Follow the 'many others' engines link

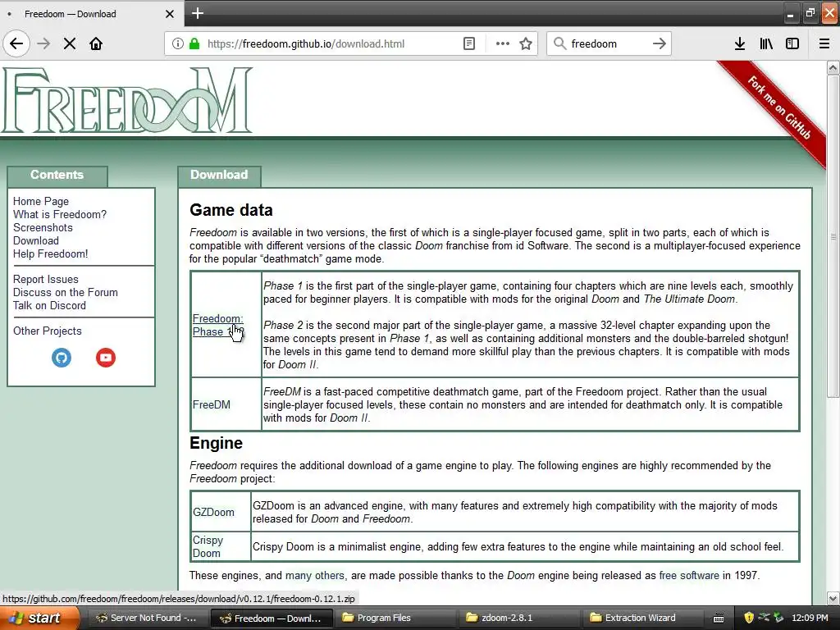314,575
